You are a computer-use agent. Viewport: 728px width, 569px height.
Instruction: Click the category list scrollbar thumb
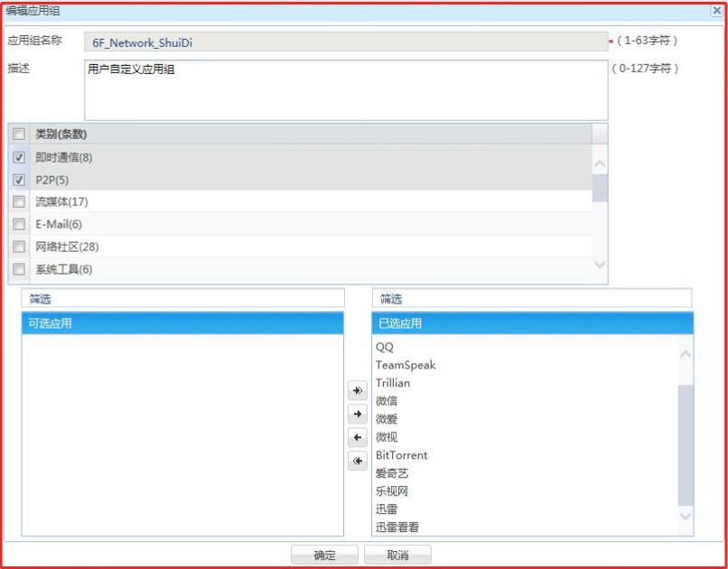[x=600, y=188]
